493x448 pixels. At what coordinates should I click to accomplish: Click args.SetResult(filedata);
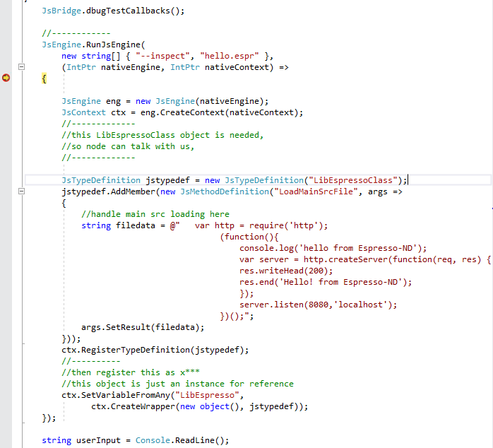click(x=143, y=327)
